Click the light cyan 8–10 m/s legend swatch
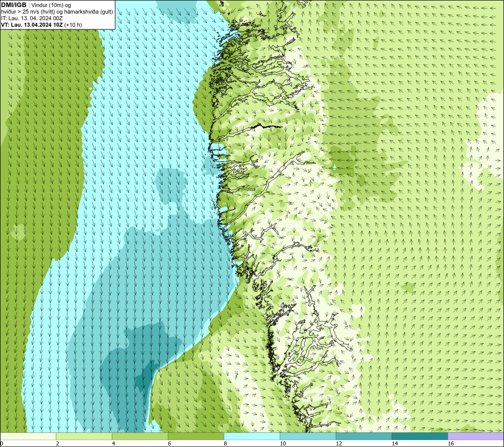The width and height of the screenshot is (504, 447). (251, 436)
